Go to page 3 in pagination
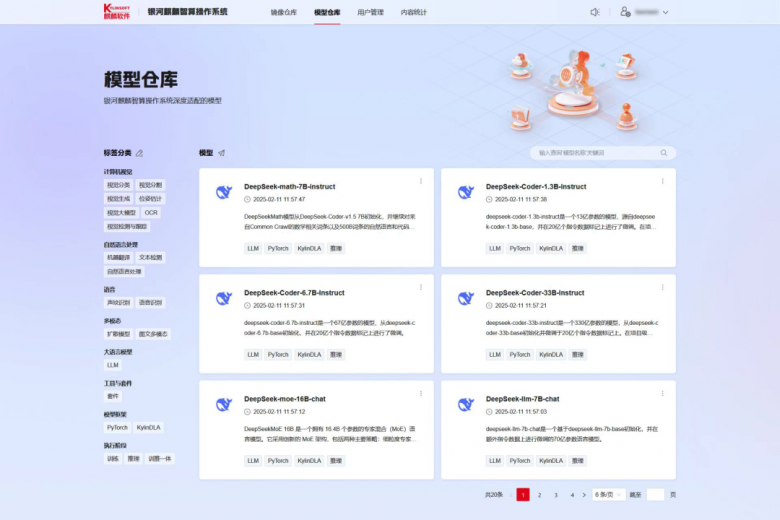This screenshot has width=780, height=520. (x=556, y=495)
